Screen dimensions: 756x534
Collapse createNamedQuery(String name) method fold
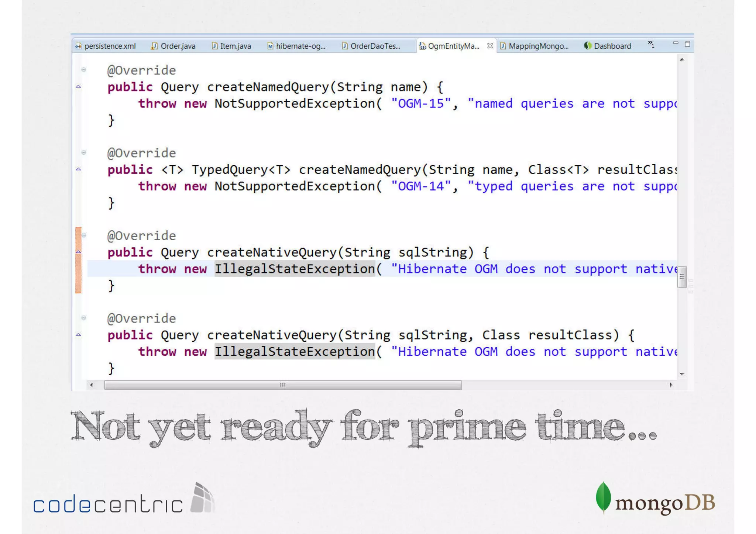coord(84,69)
